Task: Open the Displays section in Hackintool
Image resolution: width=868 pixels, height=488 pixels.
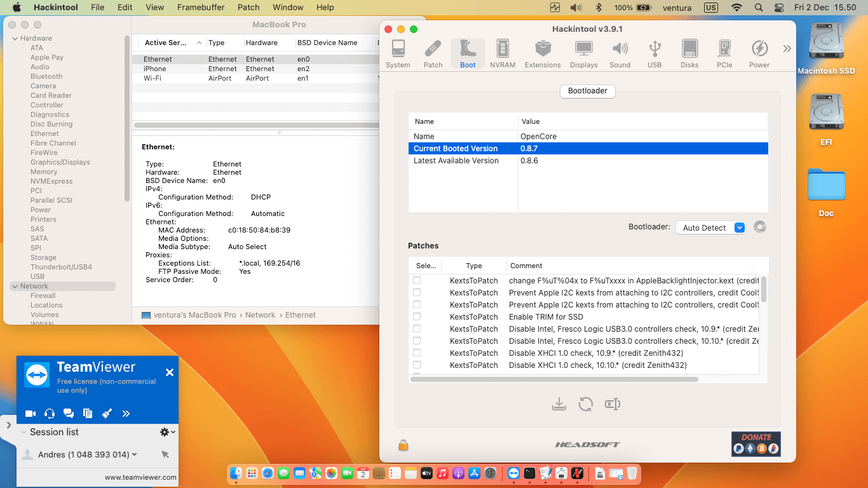Action: coord(583,54)
